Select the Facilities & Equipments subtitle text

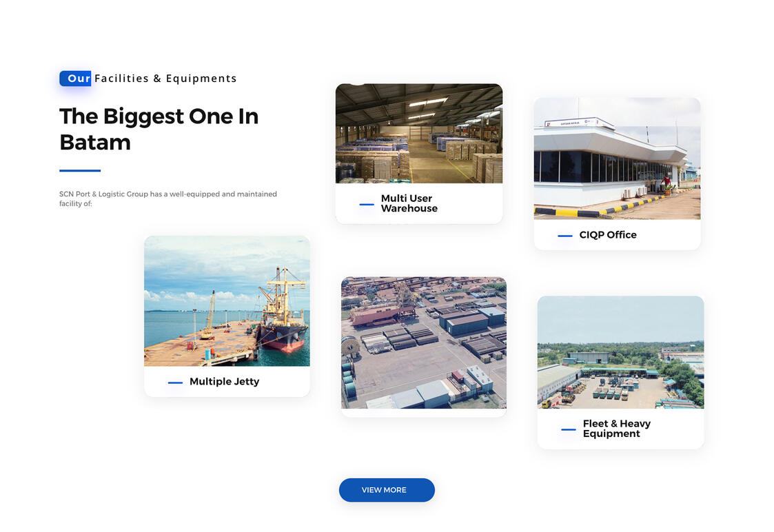click(165, 79)
